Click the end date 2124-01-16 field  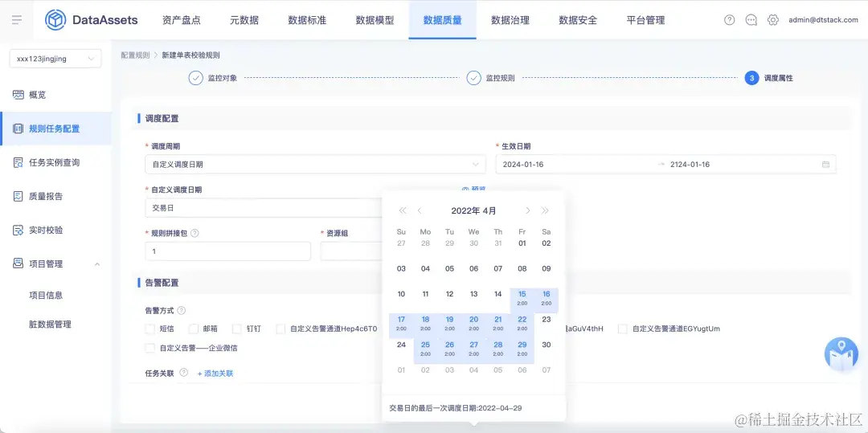pos(690,164)
